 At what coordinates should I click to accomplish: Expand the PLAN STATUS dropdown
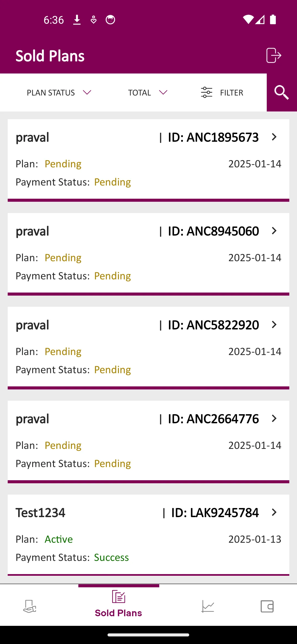[x=59, y=93]
